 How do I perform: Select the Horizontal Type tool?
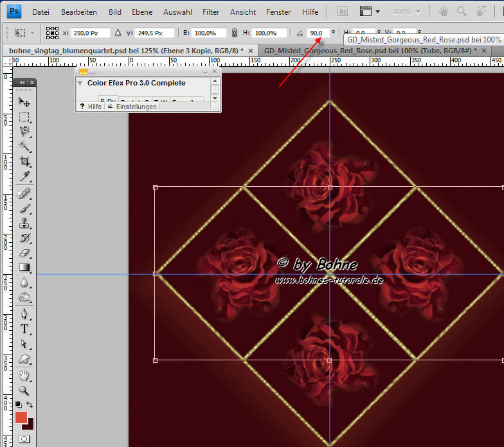[x=24, y=329]
